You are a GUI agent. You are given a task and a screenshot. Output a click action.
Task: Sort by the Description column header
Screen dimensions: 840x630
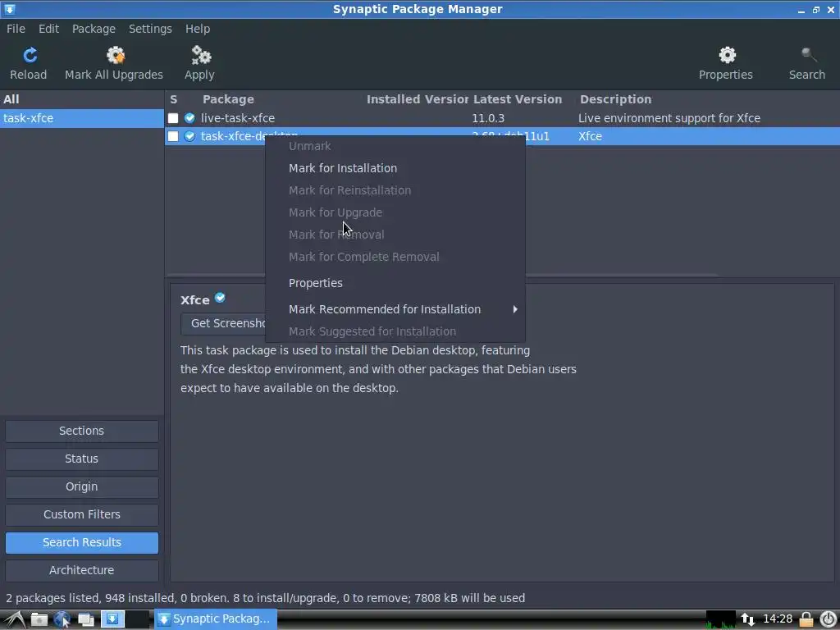click(x=615, y=99)
